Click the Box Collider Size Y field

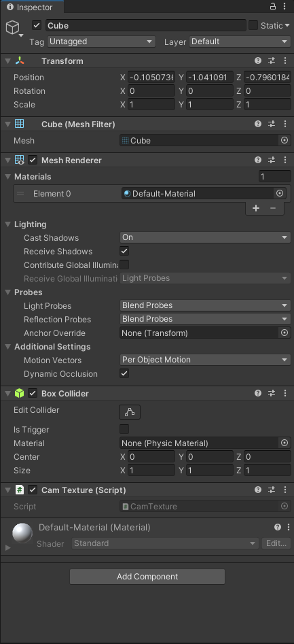pos(210,471)
